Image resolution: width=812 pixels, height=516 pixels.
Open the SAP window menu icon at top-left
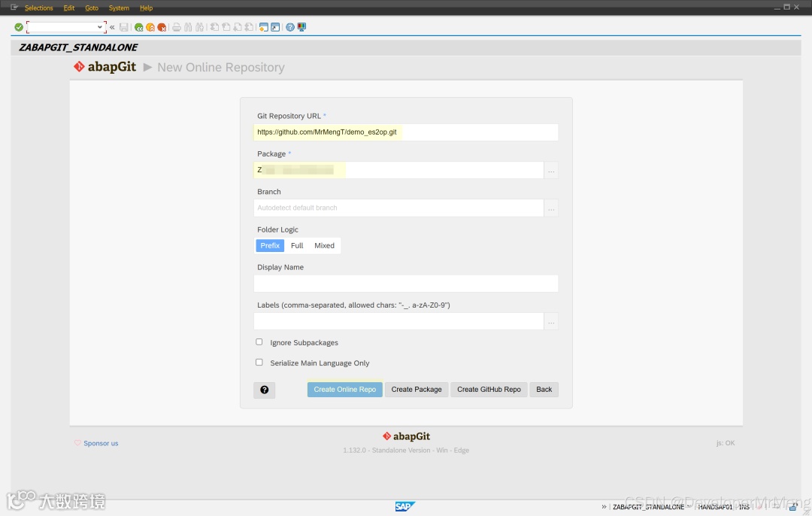[14, 8]
